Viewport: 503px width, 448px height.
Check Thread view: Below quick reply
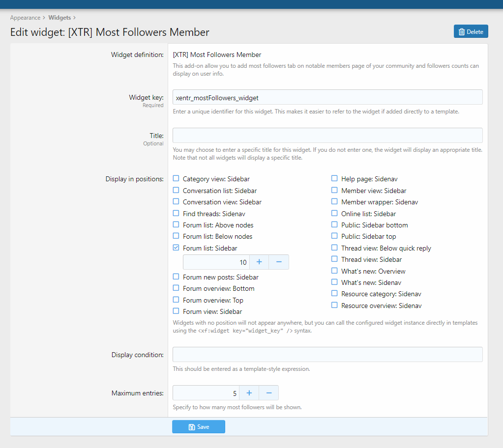(334, 248)
